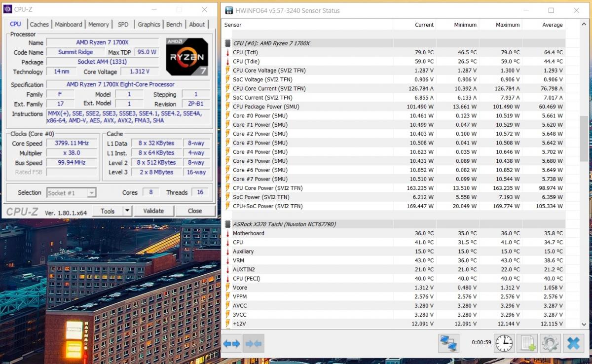The height and width of the screenshot is (364, 592).
Task: Click the Max TDP field 95.0 W
Action: point(146,52)
